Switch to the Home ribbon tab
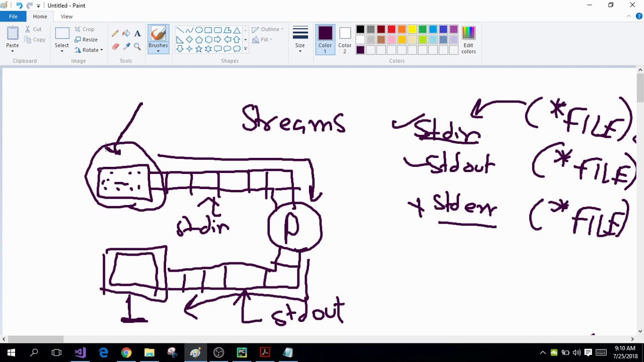Viewport: 644px width, 362px height. (40, 17)
